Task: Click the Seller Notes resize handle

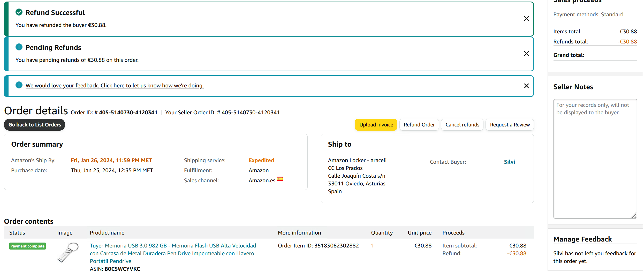Action: click(633, 215)
